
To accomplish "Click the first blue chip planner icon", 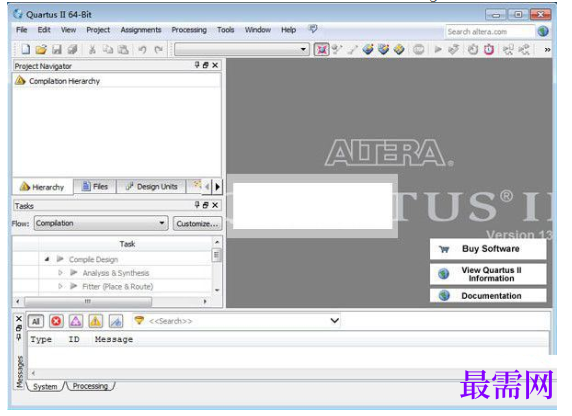I will (368, 49).
